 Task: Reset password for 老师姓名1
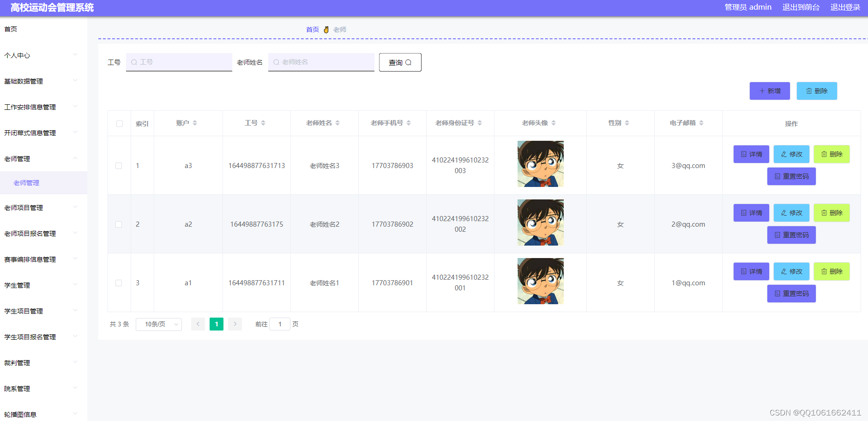click(791, 294)
